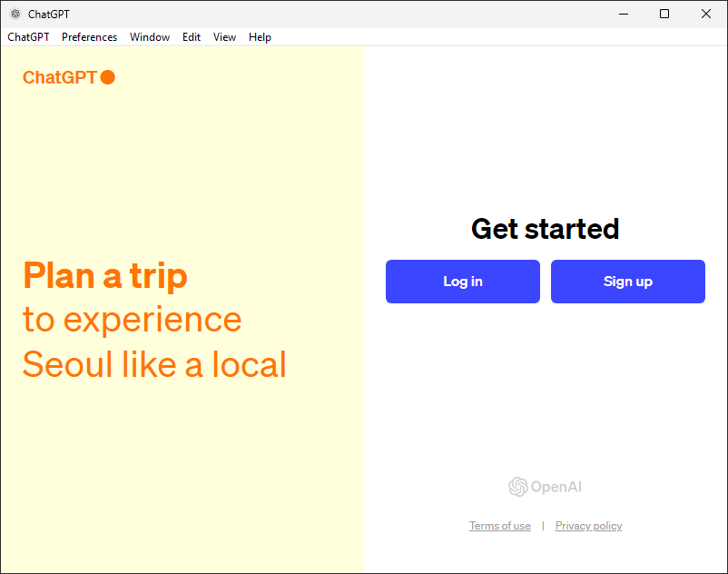Open the View menu
The image size is (728, 574).
coord(224,37)
